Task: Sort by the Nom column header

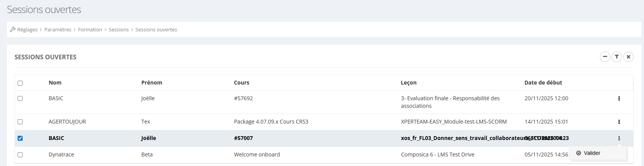Action: click(55, 83)
